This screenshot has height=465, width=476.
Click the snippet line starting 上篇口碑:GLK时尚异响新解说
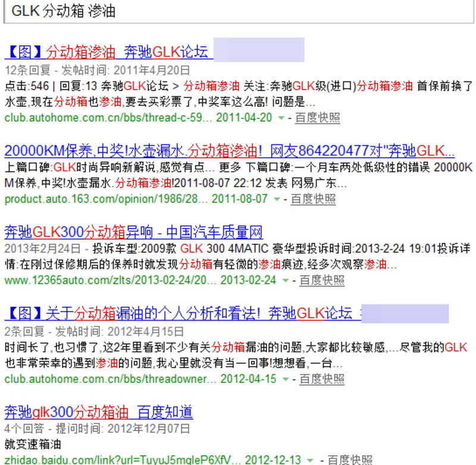pos(239,167)
